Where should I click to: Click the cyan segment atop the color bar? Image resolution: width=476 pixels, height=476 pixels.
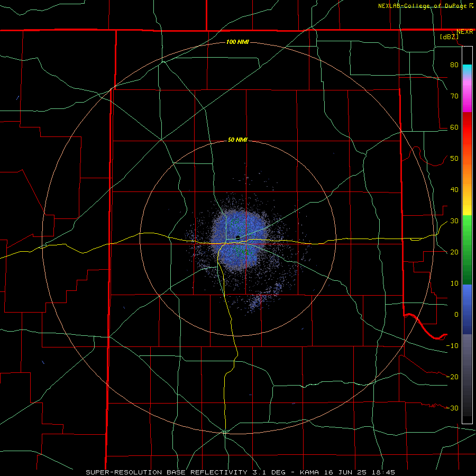tap(467, 70)
